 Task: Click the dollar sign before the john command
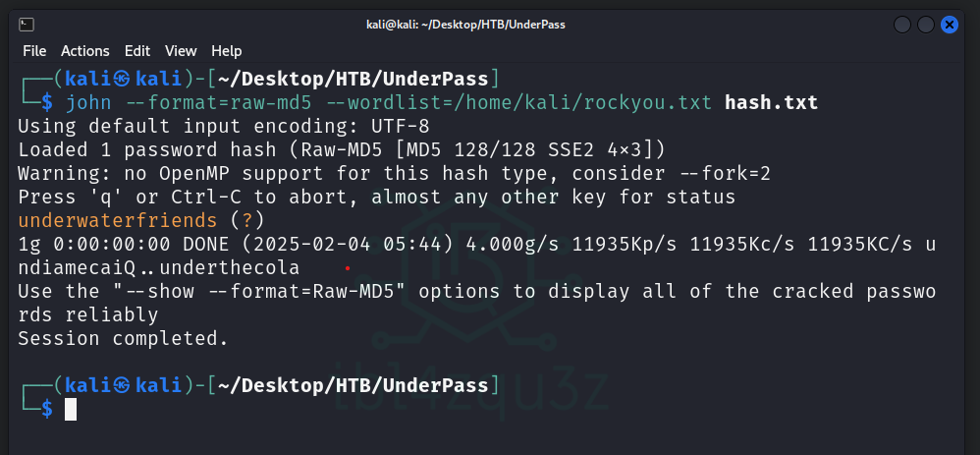[45, 102]
